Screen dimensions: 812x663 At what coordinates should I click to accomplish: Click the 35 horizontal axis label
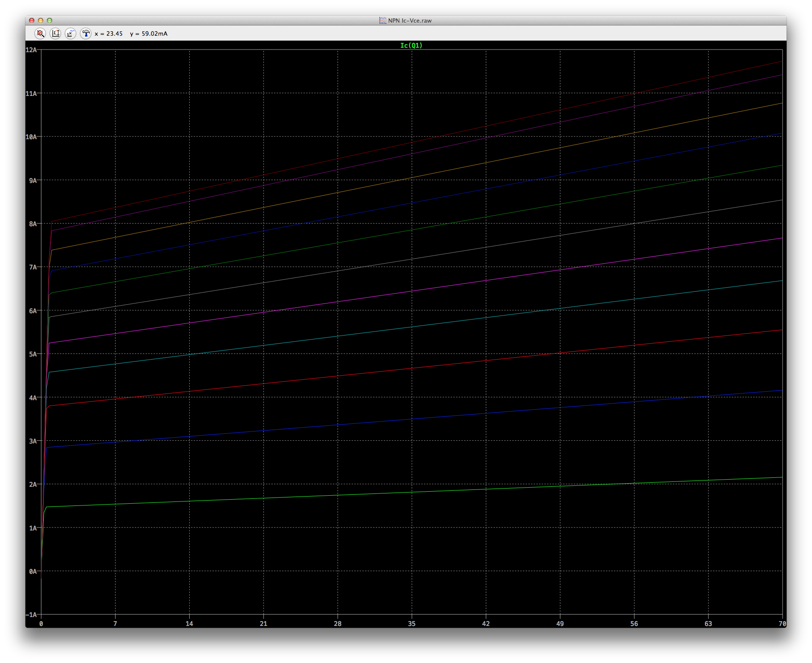click(x=412, y=624)
